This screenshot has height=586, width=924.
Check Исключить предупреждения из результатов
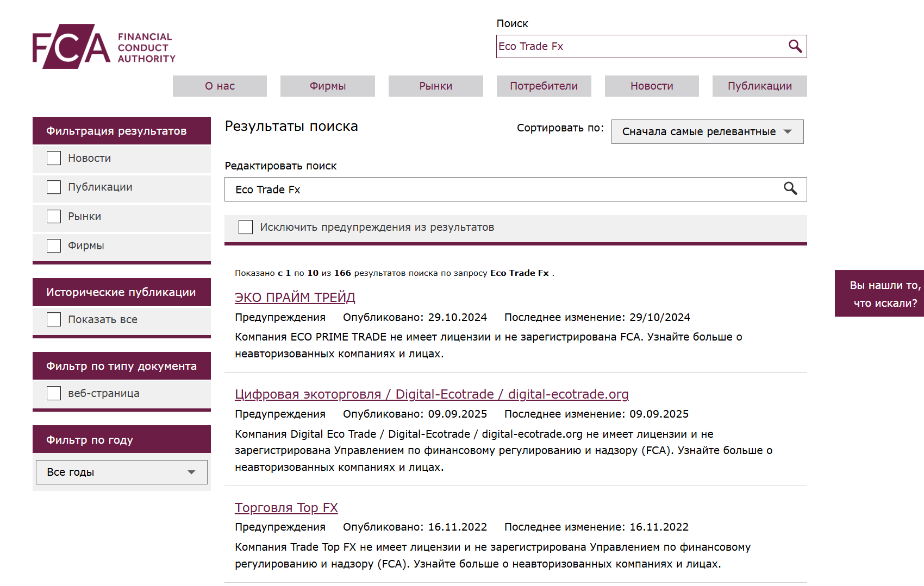tap(246, 227)
